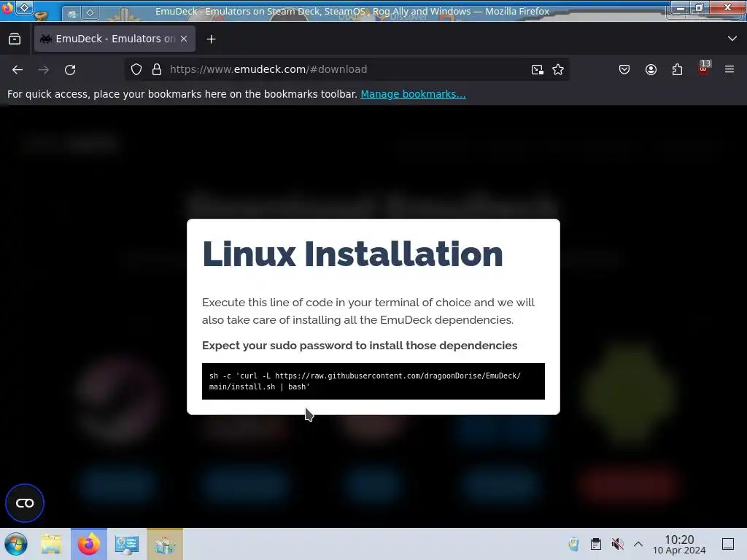The width and height of the screenshot is (747, 560).
Task: Click the Linux Installation heading
Action: (x=352, y=254)
